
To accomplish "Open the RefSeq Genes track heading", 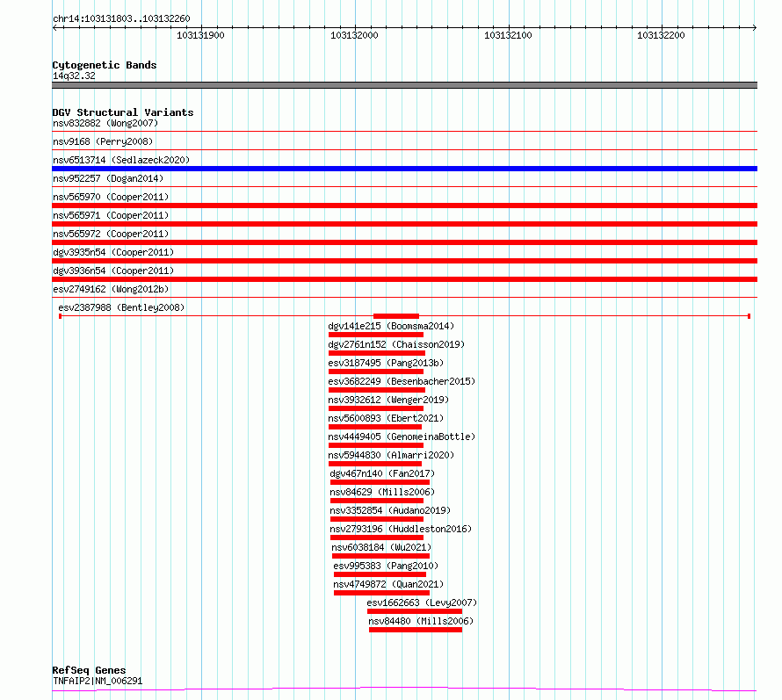I will (x=89, y=670).
